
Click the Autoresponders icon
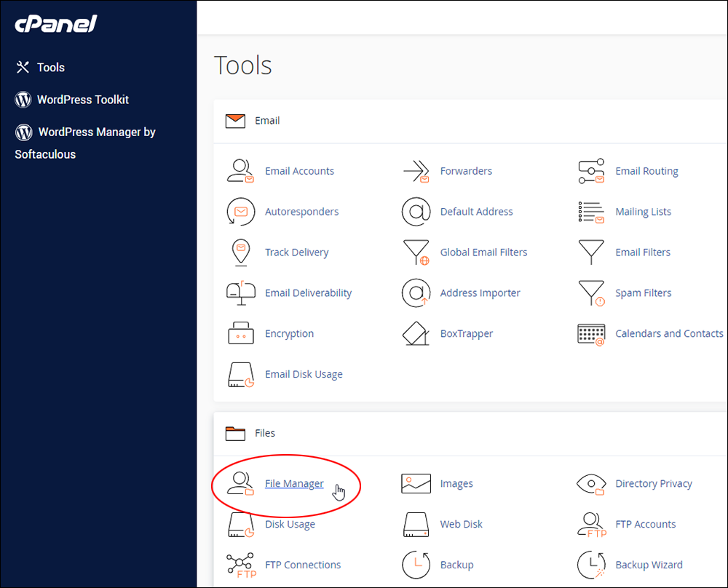click(240, 212)
